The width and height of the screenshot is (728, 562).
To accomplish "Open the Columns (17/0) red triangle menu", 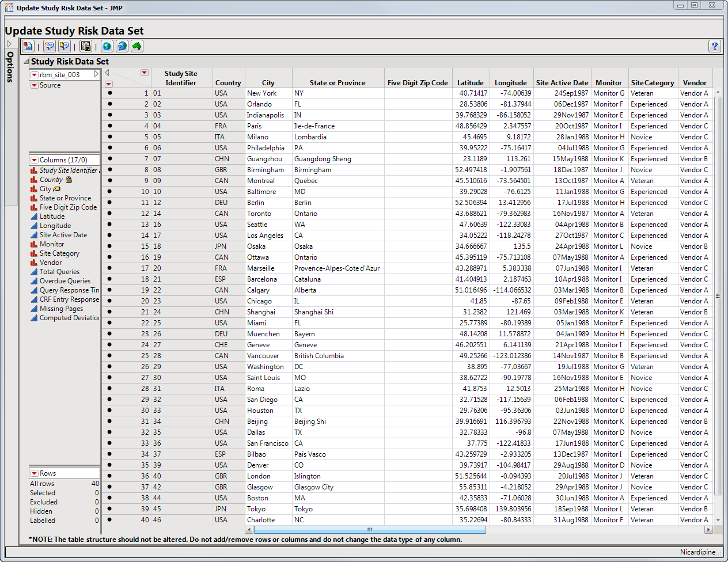I will [35, 160].
